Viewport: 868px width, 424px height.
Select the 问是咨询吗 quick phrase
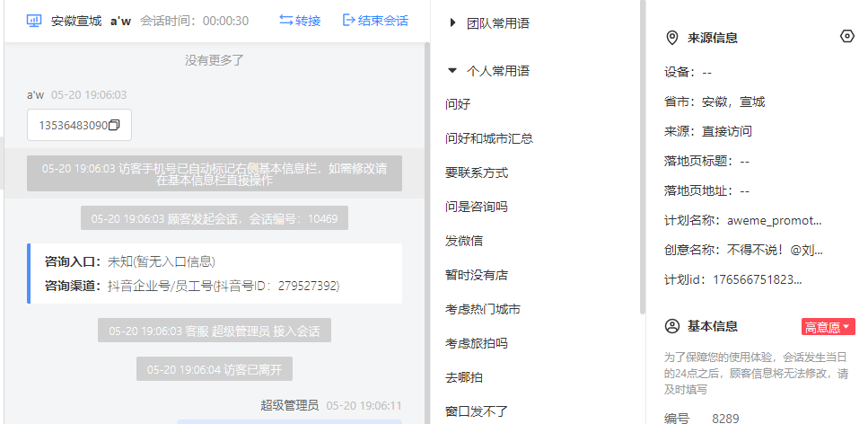pos(477,207)
